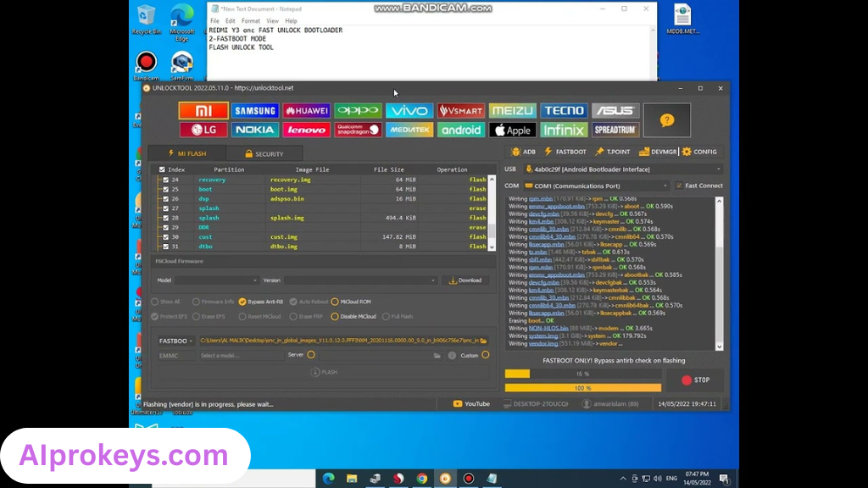This screenshot has height=488, width=868.
Task: Select the Vsmart brand icon
Action: click(461, 111)
